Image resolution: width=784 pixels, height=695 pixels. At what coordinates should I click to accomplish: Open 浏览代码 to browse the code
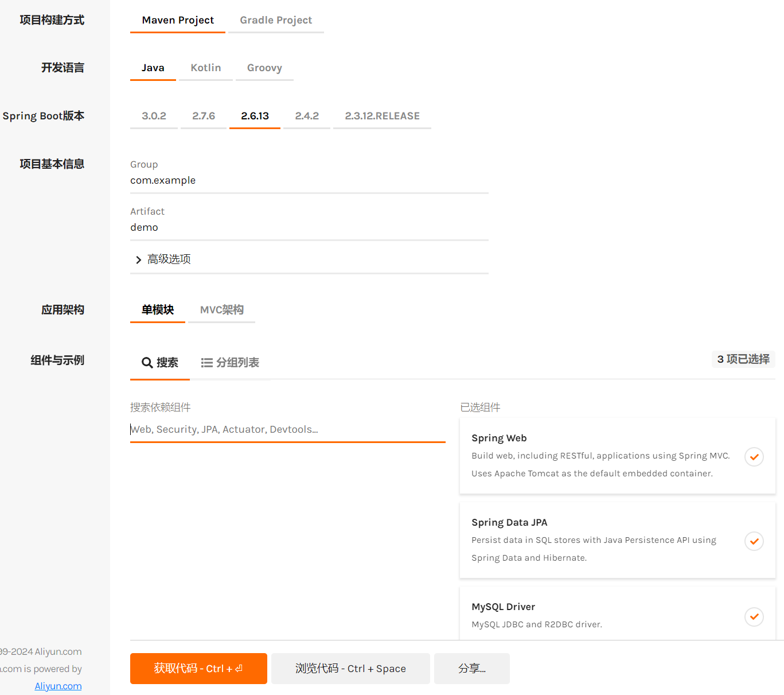tap(350, 669)
